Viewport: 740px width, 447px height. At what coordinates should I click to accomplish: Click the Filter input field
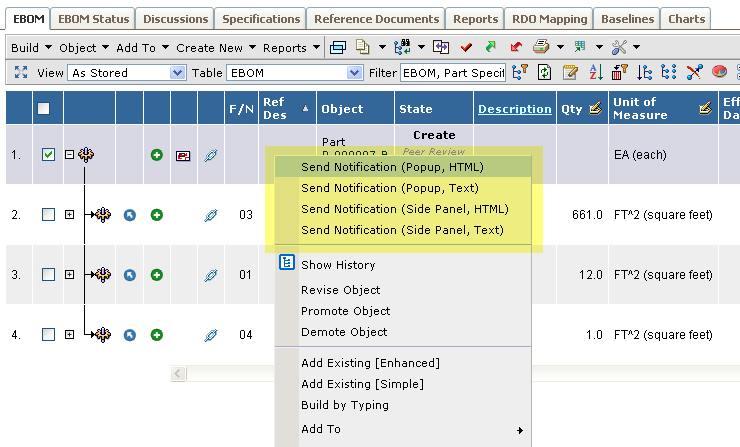pyautogui.click(x=451, y=73)
